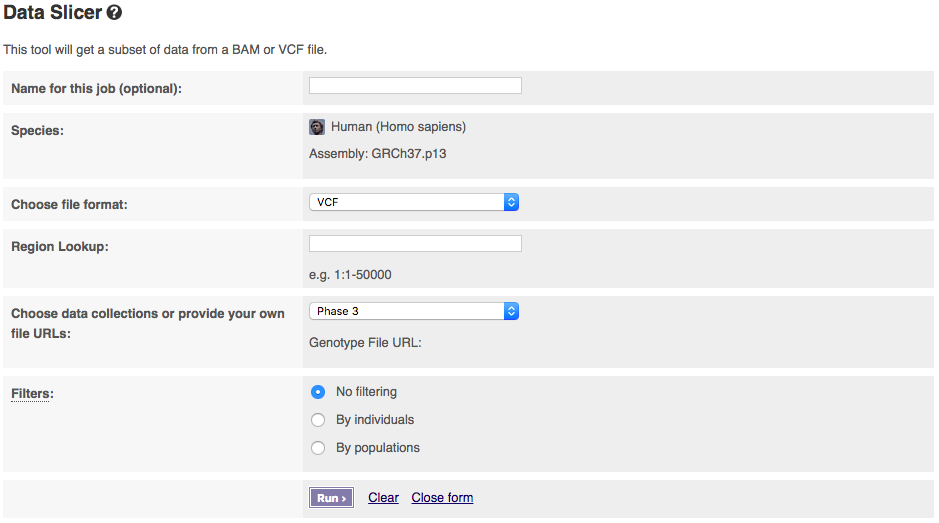Click the 'Name for this job (optional)' label
Screen dimensions: 939x523
point(96,89)
